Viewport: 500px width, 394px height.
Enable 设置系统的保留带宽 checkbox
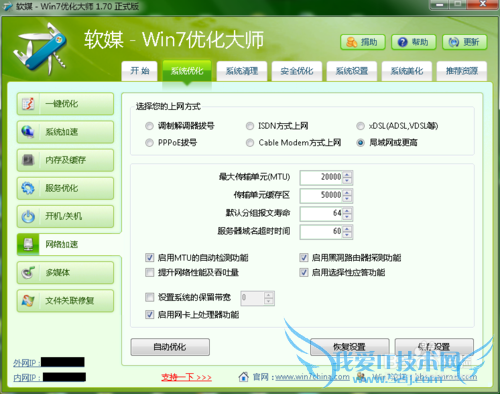coord(149,297)
